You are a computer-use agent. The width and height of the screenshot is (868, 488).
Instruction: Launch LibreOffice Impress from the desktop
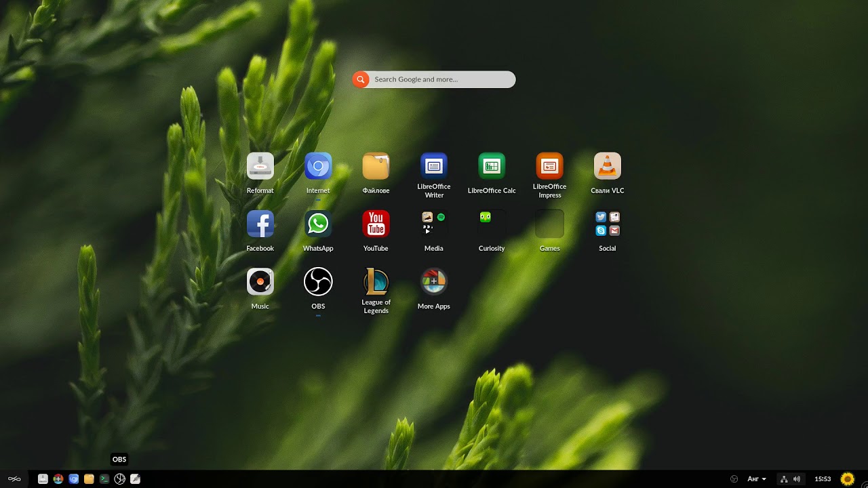click(x=549, y=166)
